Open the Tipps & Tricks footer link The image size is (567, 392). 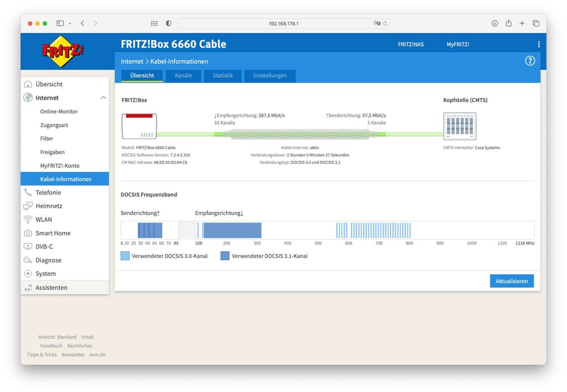[x=41, y=355]
